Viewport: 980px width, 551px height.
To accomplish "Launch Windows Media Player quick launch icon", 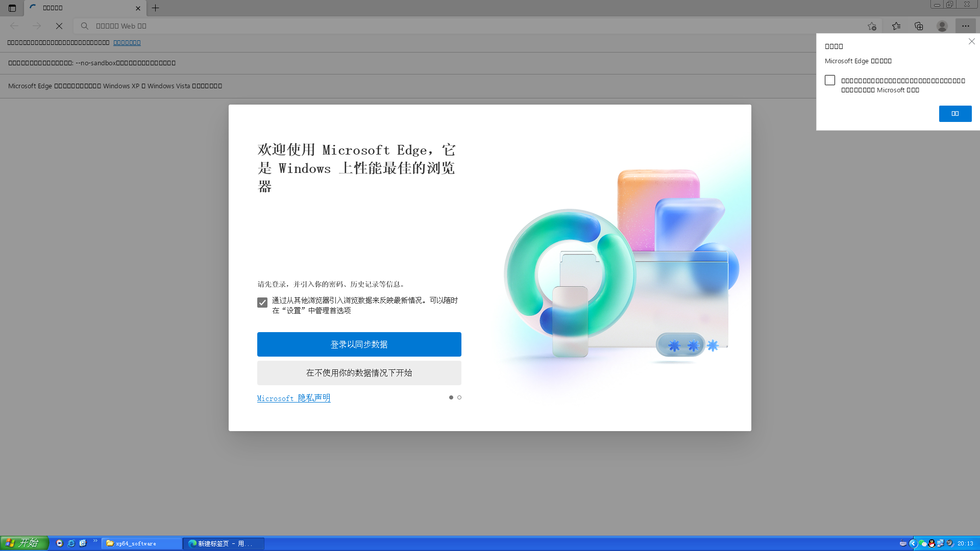I will [x=60, y=543].
